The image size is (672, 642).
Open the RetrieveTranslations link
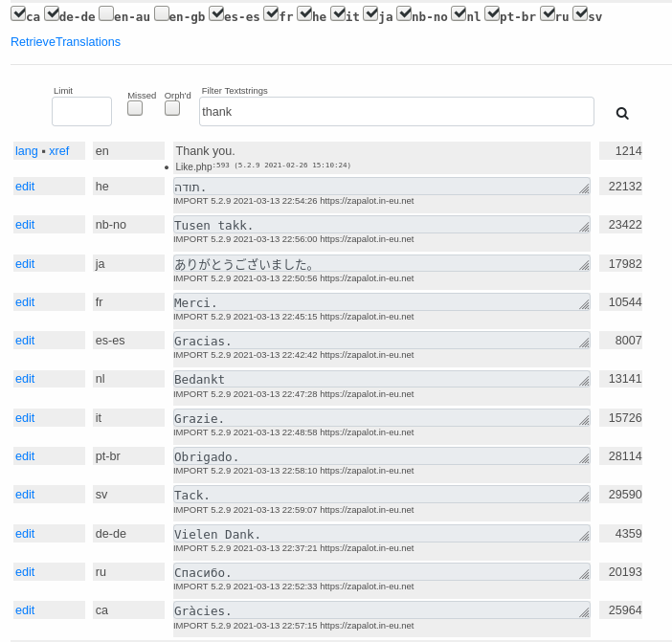pos(65,42)
